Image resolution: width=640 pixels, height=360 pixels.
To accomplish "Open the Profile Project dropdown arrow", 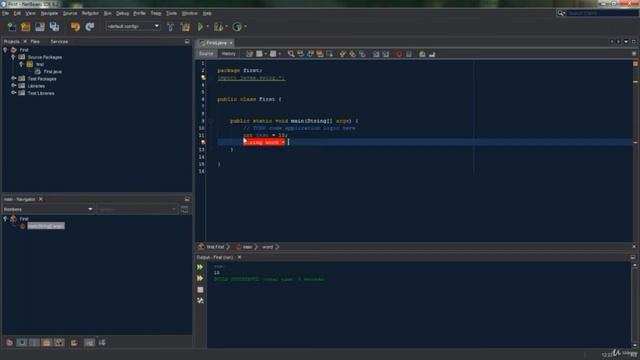I will tap(245, 27).
